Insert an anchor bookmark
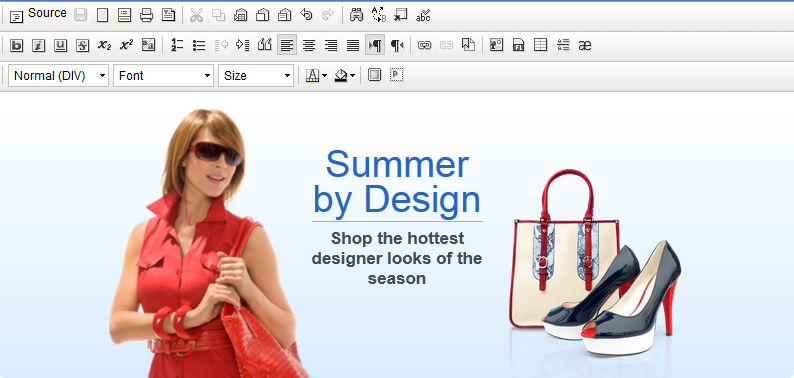Viewport: 794px width, 378px height. [468, 45]
